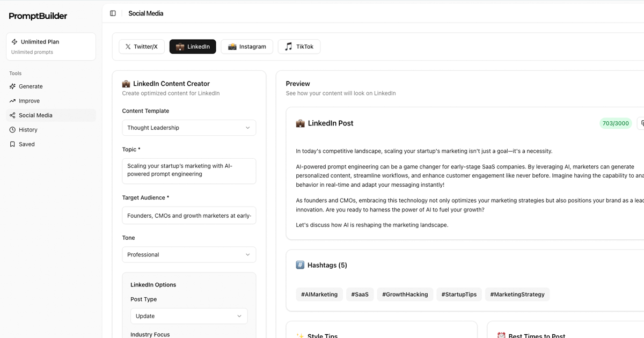644x338 pixels.
Task: Open the Content Template dropdown
Action: (189, 128)
